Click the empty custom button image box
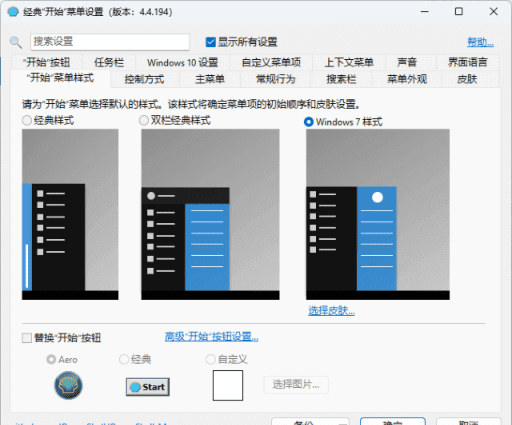Screen dimensions: 512x425 click(228, 385)
